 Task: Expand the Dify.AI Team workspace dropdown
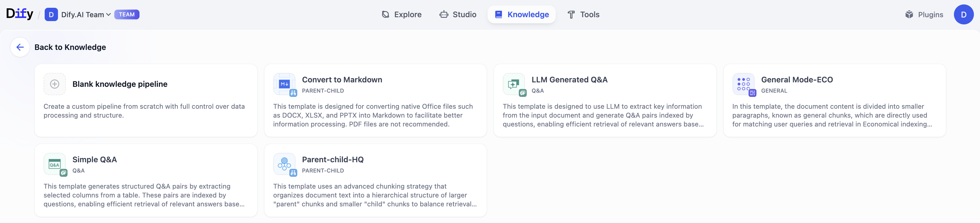86,14
